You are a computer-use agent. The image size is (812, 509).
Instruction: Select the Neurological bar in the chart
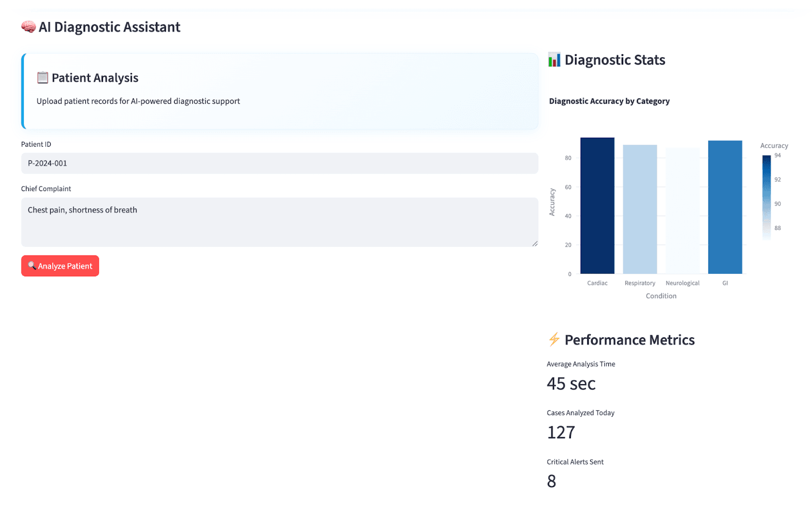(682, 209)
